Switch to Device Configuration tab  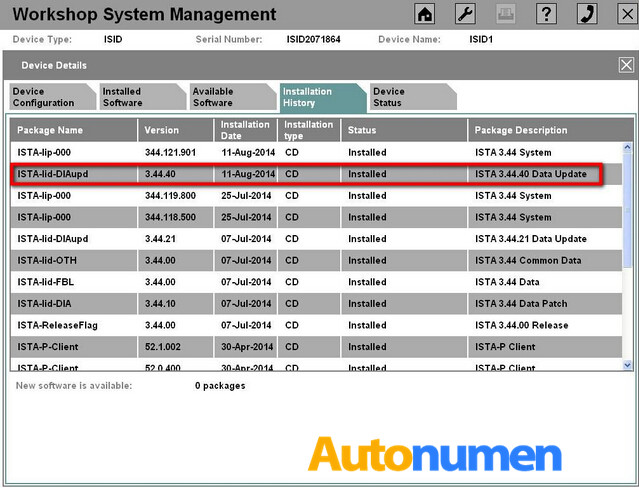pyautogui.click(x=52, y=97)
